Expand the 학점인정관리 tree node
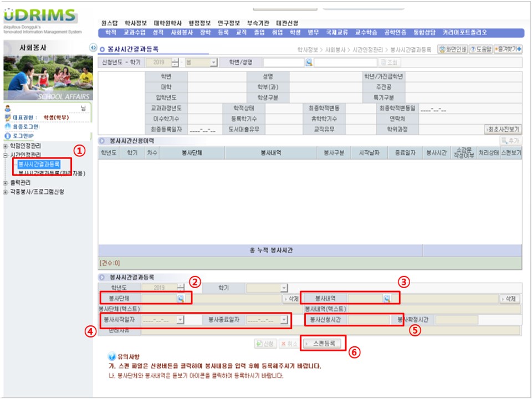The image size is (532, 399). [6, 146]
